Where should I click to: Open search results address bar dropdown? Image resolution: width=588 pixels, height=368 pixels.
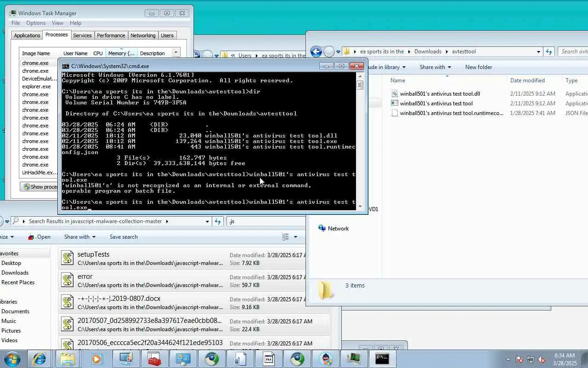click(x=207, y=221)
